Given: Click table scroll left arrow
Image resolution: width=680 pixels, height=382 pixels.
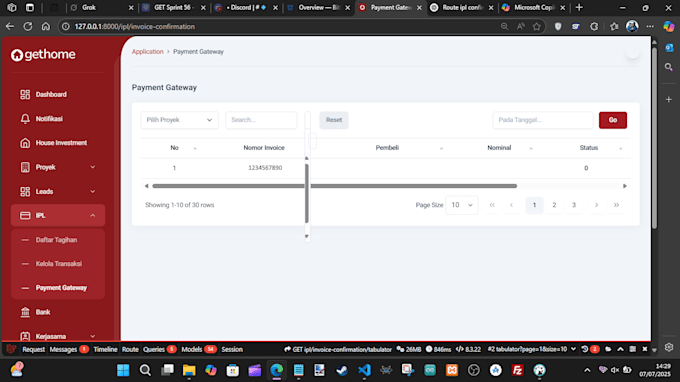Looking at the screenshot, I should point(147,186).
